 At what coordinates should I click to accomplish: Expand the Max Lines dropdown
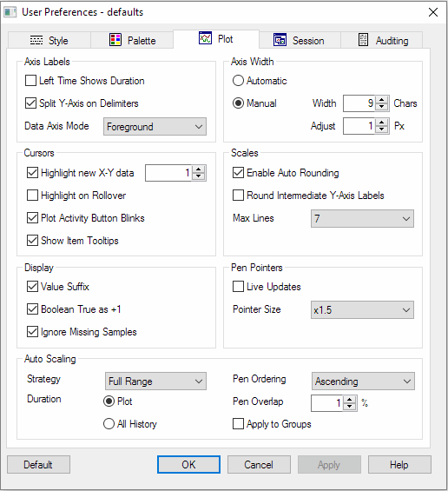[x=362, y=218]
